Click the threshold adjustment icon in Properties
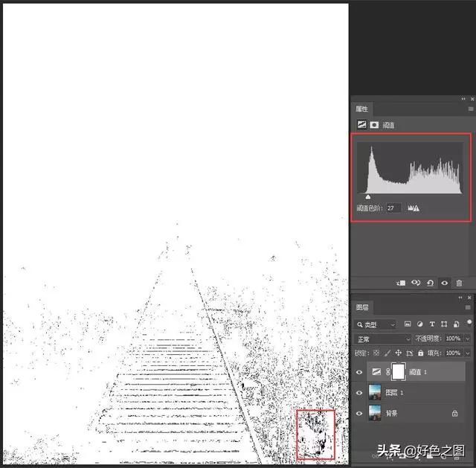This screenshot has height=468, width=476. click(361, 125)
